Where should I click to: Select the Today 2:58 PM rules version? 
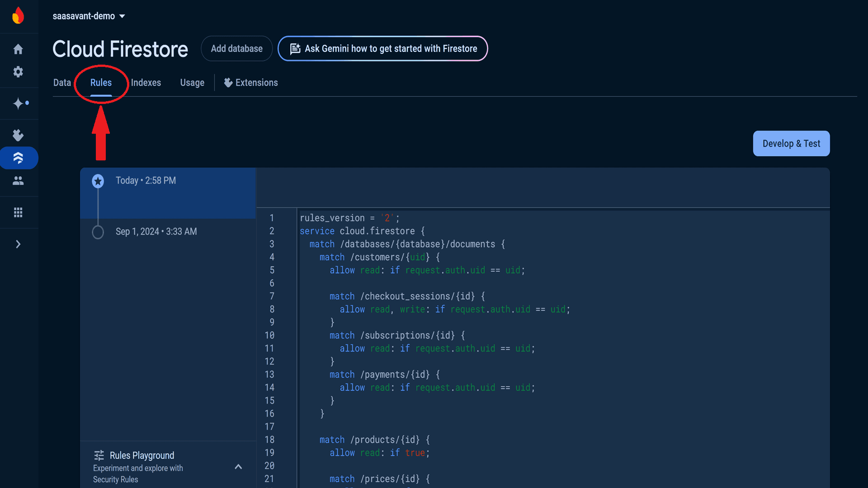click(168, 193)
